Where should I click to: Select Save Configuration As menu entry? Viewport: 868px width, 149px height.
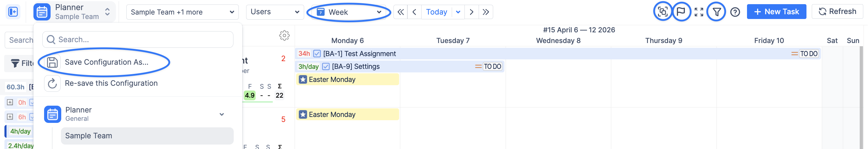click(106, 62)
